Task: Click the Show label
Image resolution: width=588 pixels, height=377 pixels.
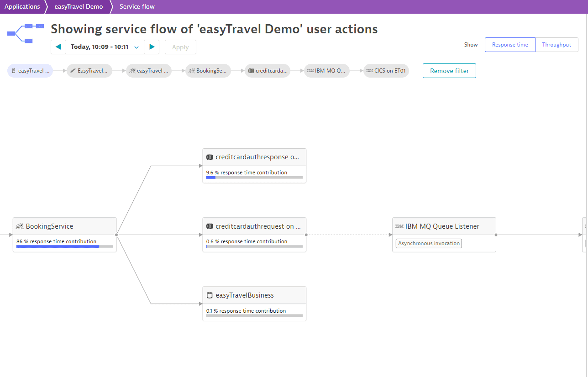Action: (471, 45)
